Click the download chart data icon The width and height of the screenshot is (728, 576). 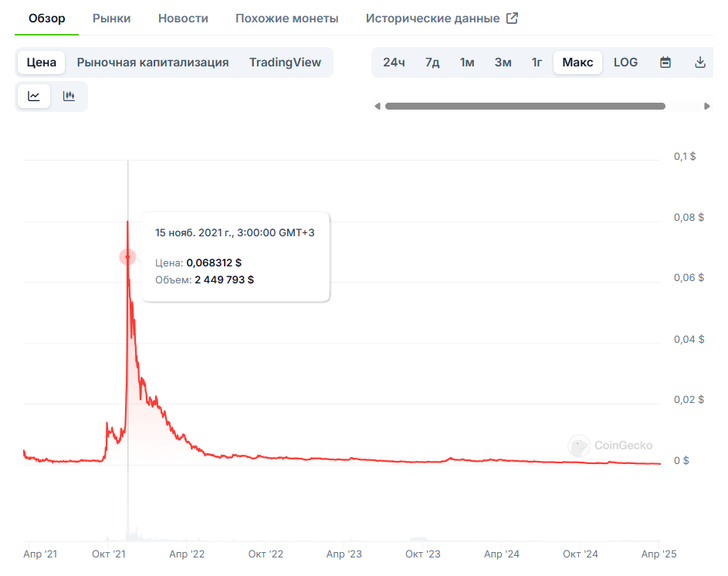tap(700, 63)
